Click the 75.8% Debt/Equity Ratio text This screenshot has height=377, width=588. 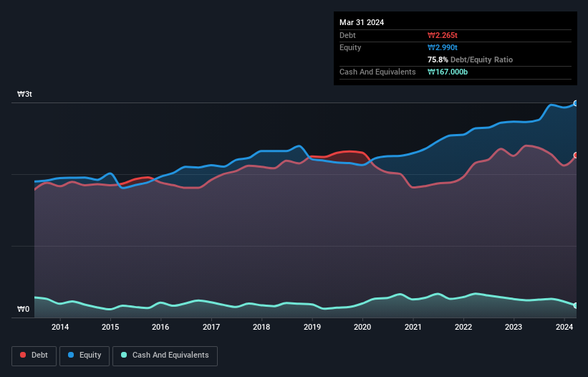click(470, 59)
